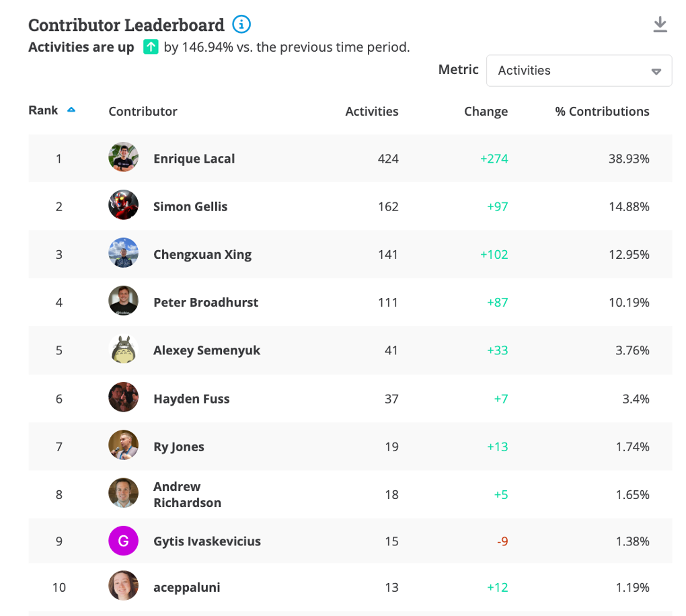Click the purple G avatar icon
The width and height of the screenshot is (686, 616).
point(123,541)
